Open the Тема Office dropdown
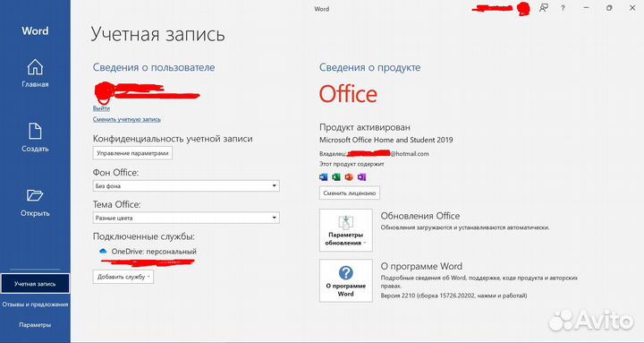Viewport: 644px width, 343px height. tap(186, 218)
